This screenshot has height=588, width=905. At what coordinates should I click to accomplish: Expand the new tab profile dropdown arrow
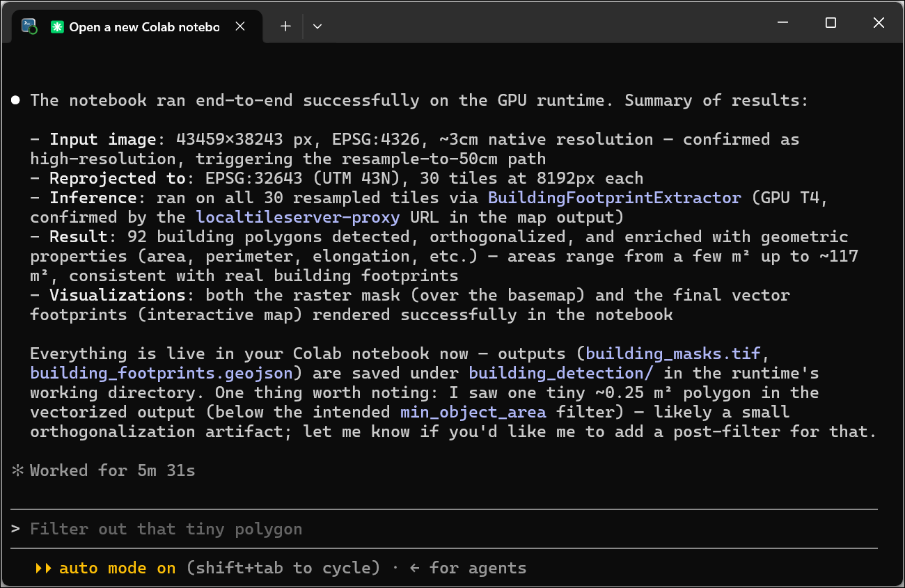[x=317, y=26]
